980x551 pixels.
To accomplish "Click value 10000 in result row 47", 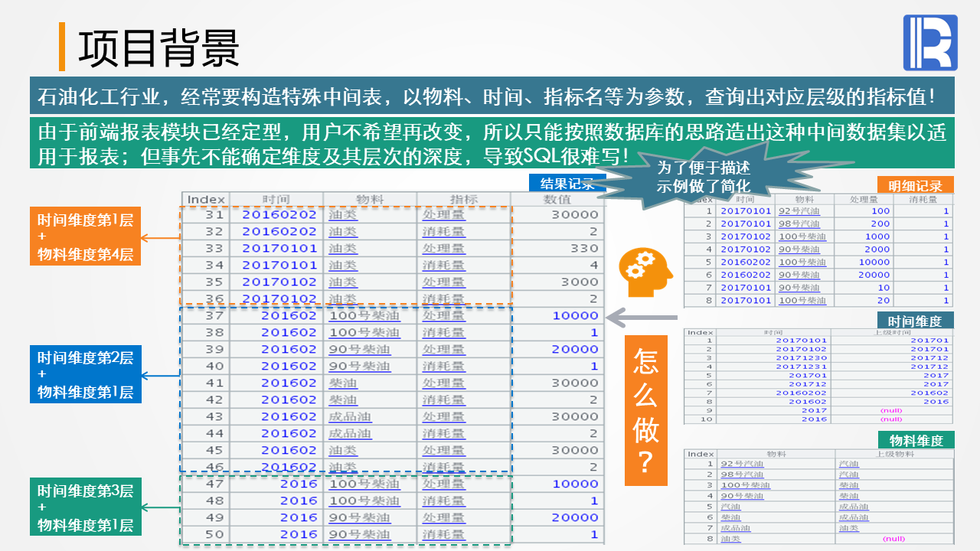I will (x=575, y=484).
